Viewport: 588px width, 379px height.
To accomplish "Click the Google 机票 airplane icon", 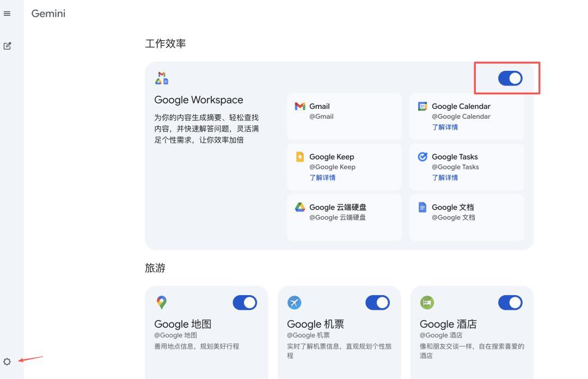I will (294, 302).
